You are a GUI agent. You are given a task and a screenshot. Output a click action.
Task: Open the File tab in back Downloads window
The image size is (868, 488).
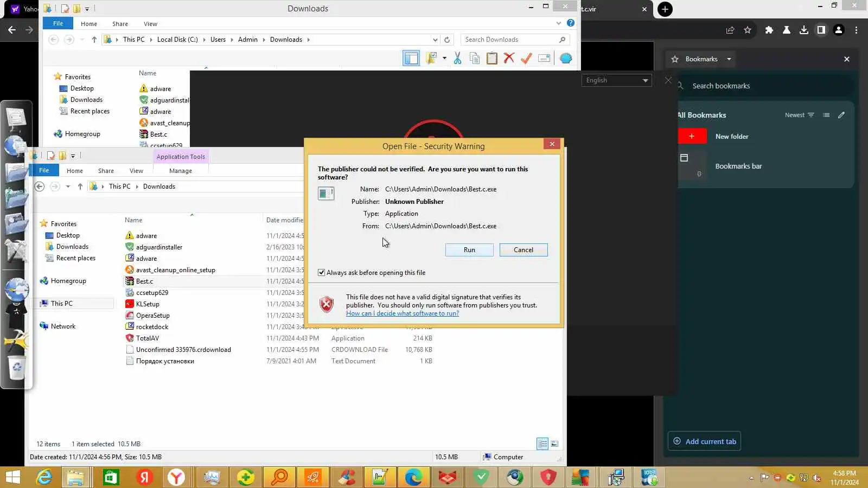[x=58, y=23]
